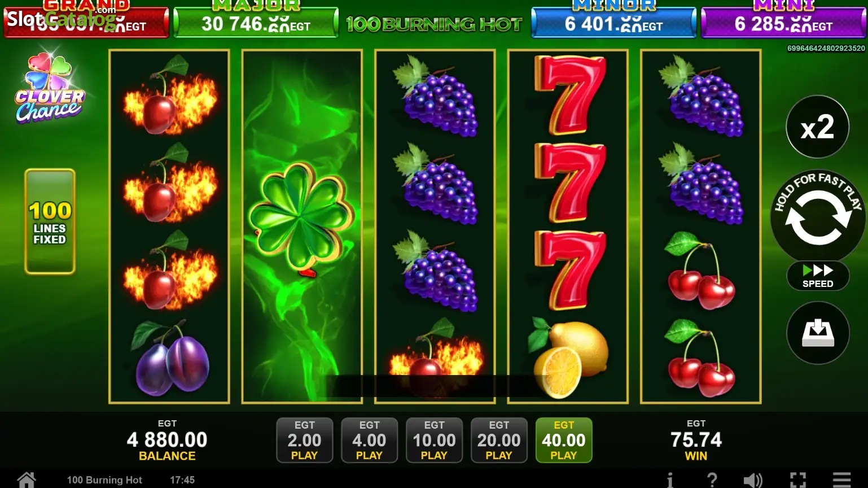Open the game info icon

click(670, 480)
